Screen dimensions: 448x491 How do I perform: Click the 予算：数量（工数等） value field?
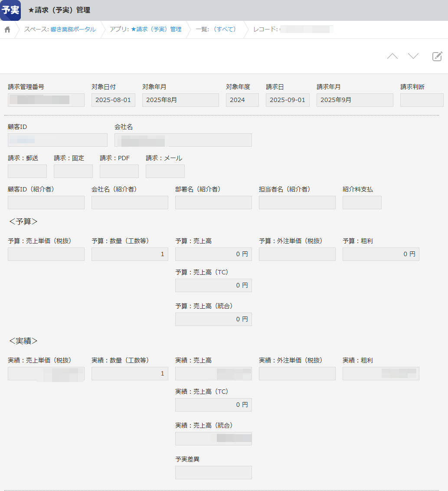click(x=130, y=254)
